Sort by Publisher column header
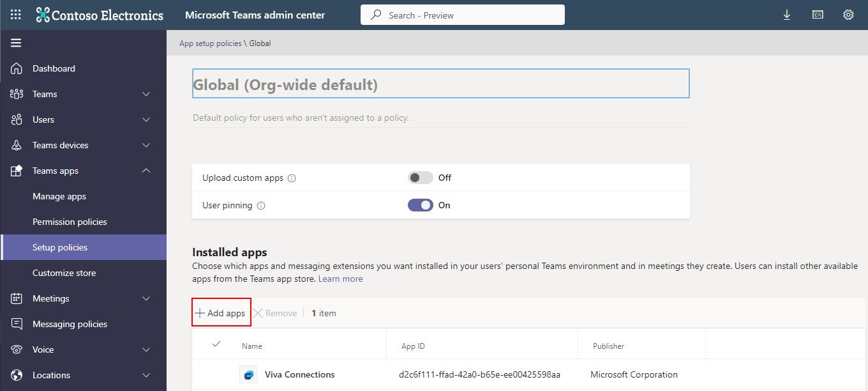868x391 pixels. pos(608,346)
